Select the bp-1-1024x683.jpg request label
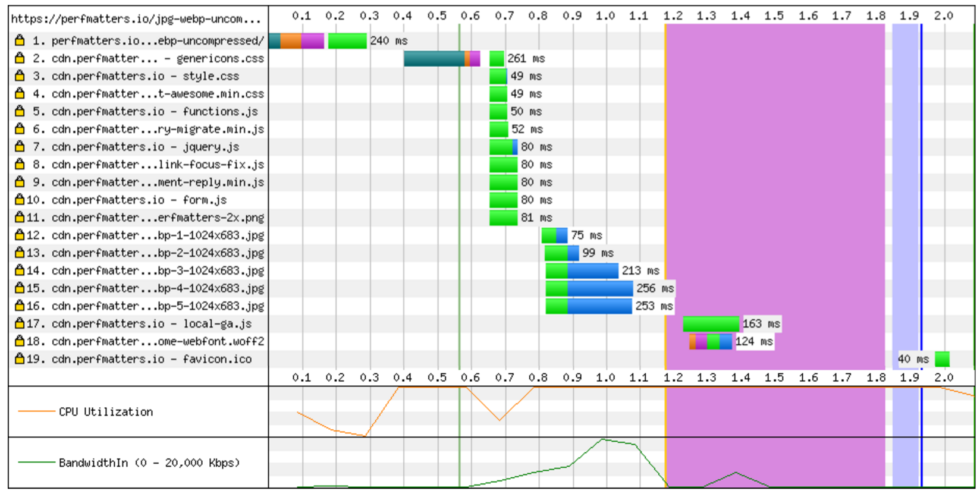Viewport: 980px width, 494px height. click(145, 235)
